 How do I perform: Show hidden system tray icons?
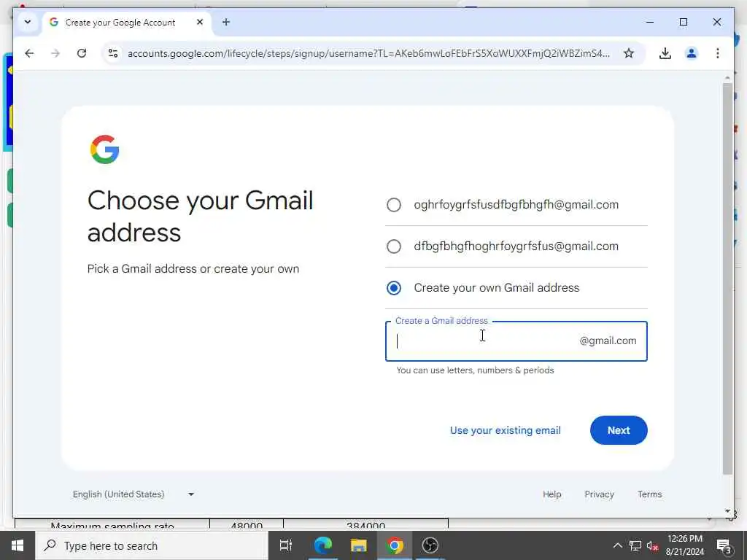(x=617, y=545)
